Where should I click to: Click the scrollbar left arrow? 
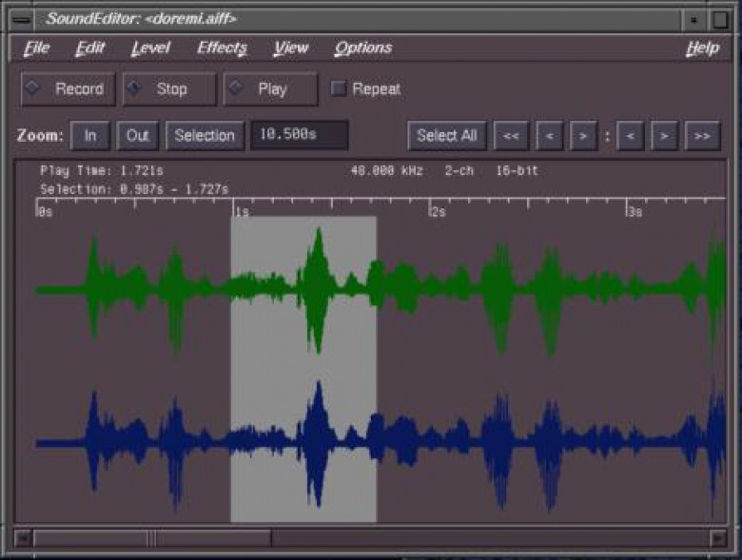(x=23, y=538)
